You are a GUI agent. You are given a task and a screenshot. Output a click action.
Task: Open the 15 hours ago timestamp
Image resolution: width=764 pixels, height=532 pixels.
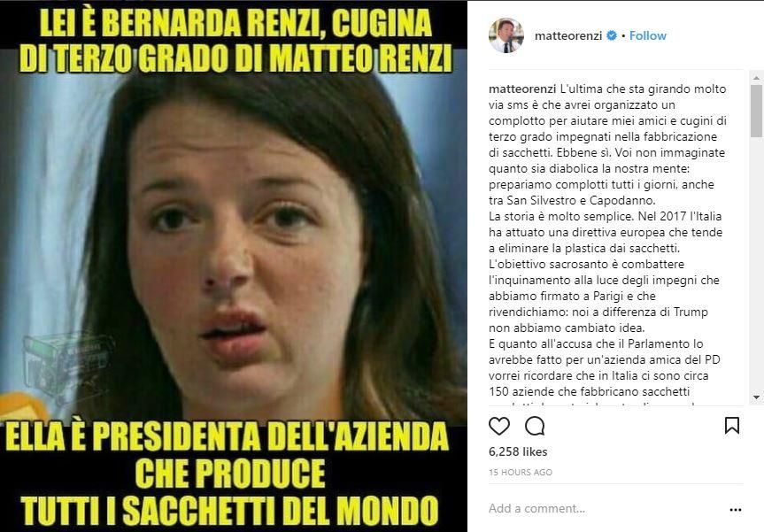click(521, 472)
